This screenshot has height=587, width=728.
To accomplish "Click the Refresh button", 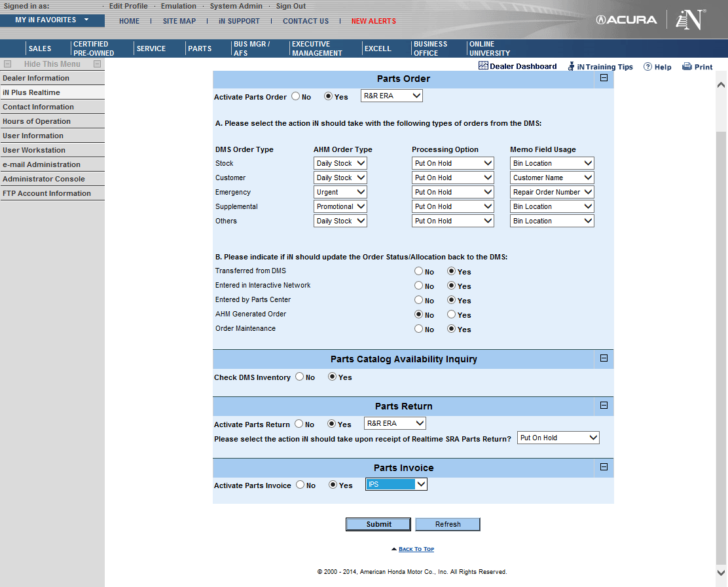I will [x=448, y=524].
